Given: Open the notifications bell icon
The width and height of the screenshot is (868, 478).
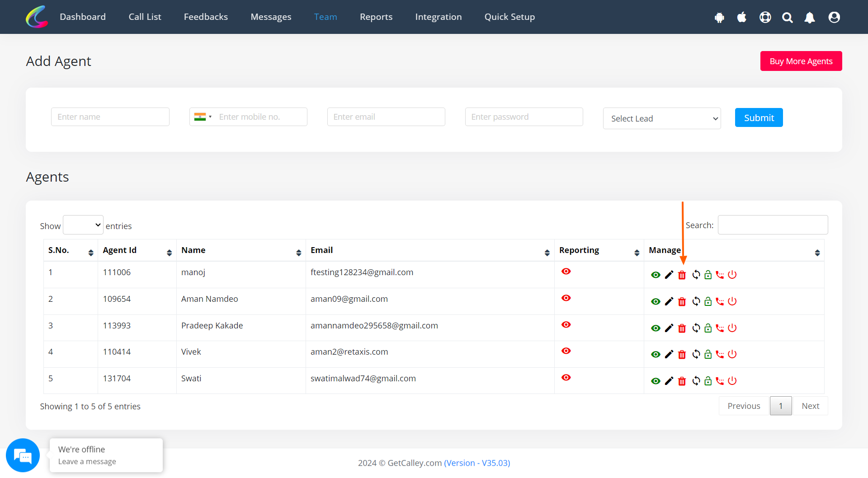Looking at the screenshot, I should point(810,18).
